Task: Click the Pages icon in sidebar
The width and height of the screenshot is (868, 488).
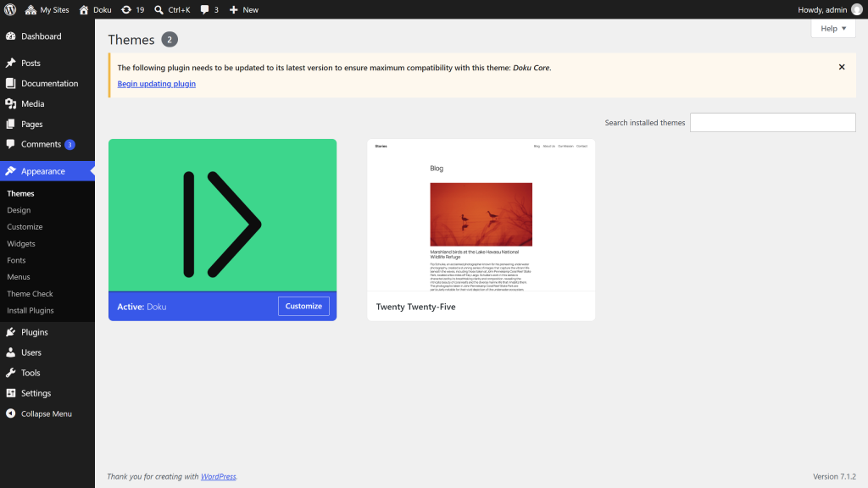Action: click(10, 124)
